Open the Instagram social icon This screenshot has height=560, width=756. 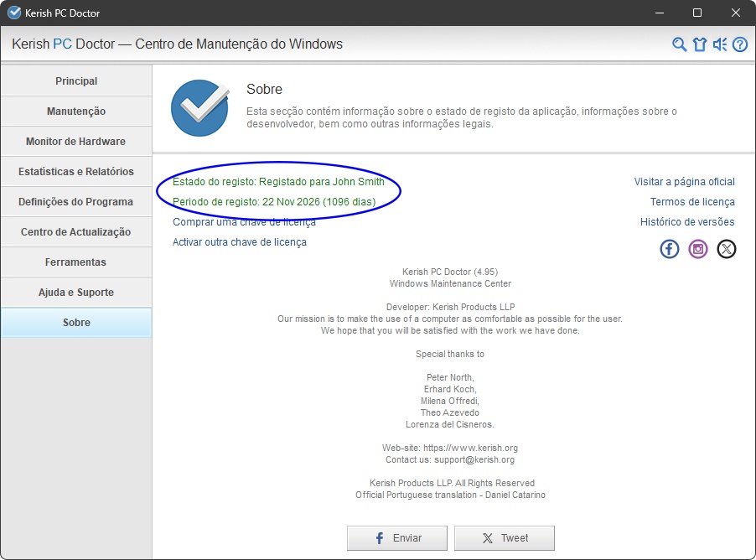pos(698,249)
